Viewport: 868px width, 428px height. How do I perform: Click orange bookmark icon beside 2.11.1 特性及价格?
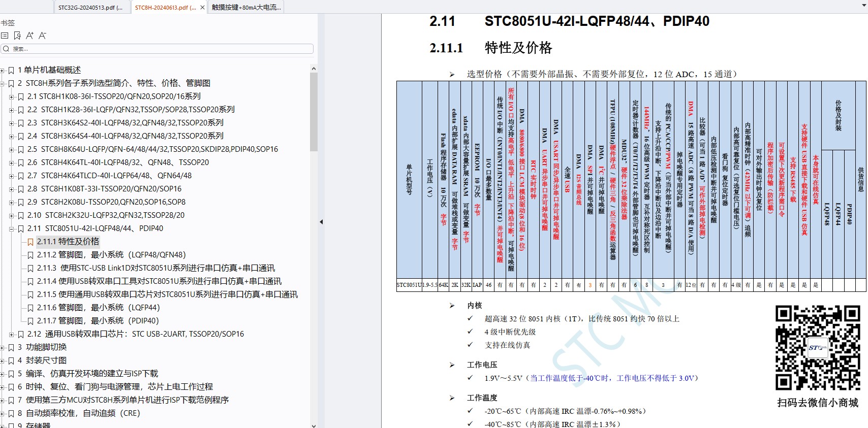30,242
